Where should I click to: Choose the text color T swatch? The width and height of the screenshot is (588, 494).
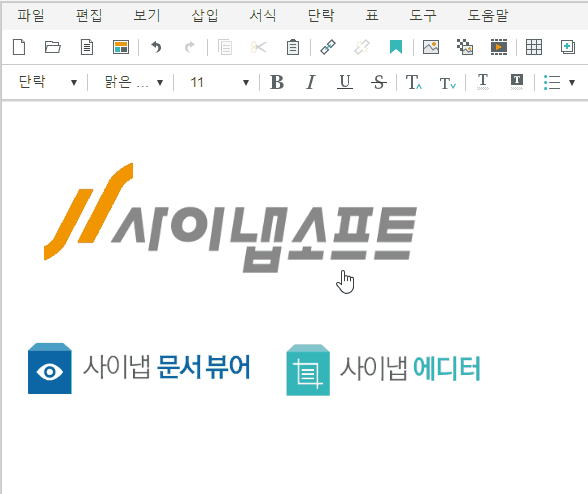point(483,81)
